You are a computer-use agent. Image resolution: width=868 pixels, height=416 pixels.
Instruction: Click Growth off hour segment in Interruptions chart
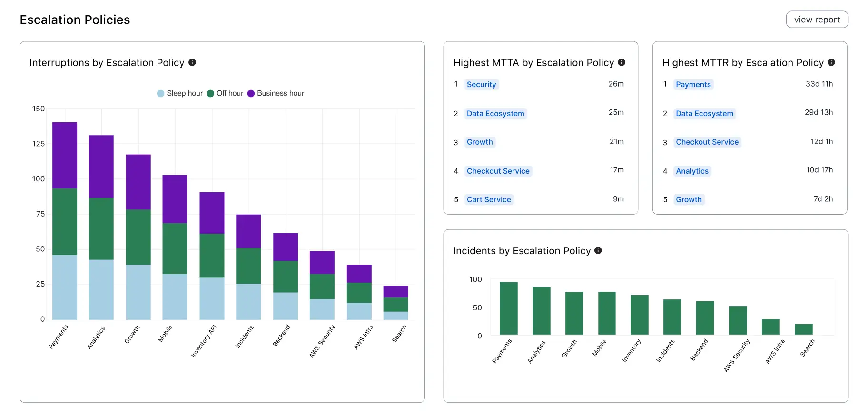pos(138,237)
